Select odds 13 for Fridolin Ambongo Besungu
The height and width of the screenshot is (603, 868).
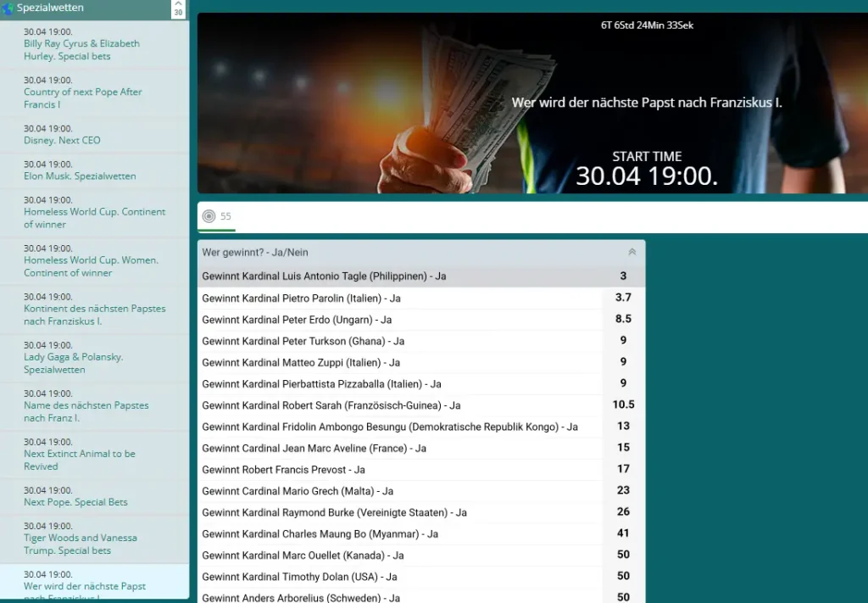(x=623, y=426)
